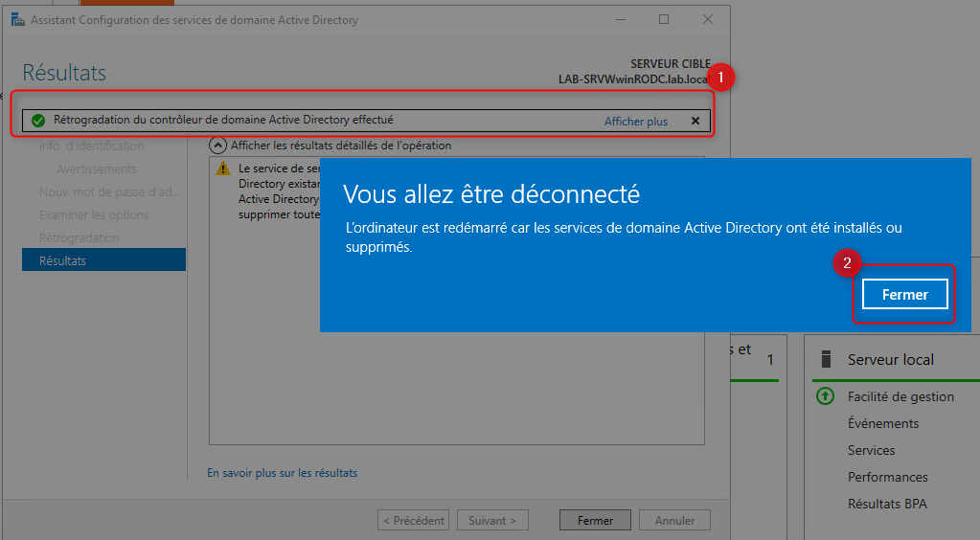The width and height of the screenshot is (980, 540).
Task: Click the wizard window title bar icon
Action: click(x=18, y=19)
